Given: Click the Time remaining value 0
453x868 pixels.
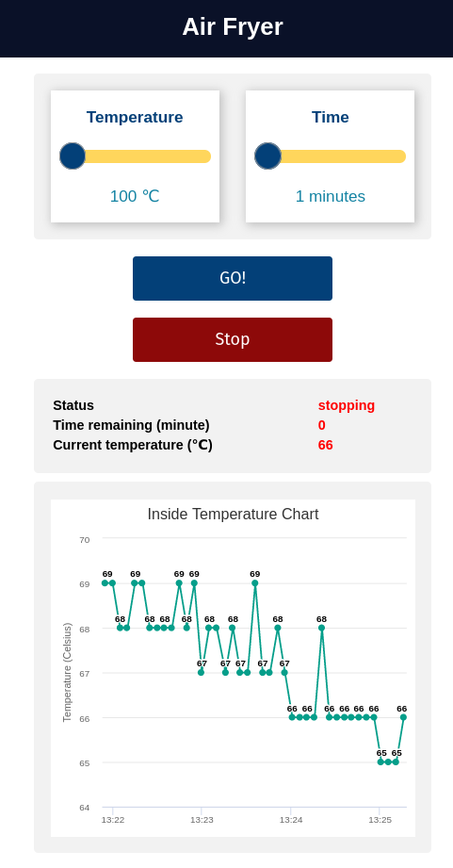Looking at the screenshot, I should tap(321, 425).
